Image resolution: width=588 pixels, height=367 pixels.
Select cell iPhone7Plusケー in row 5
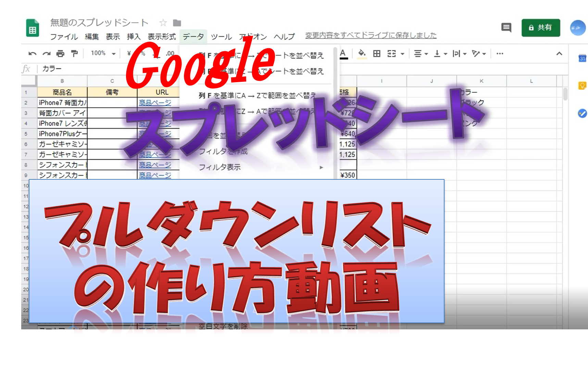(x=62, y=134)
